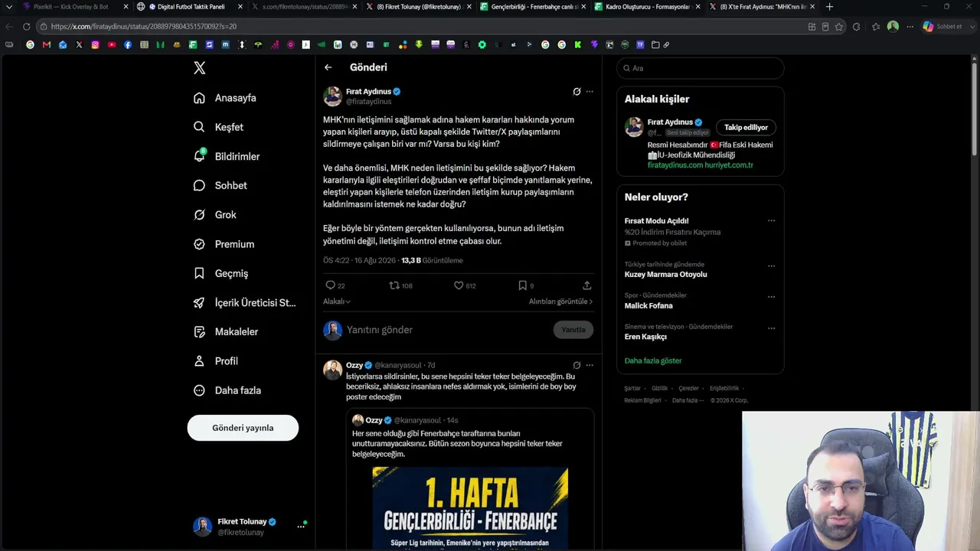Add this page to favorites star
Screen dimensions: 980x551
(x=839, y=26)
